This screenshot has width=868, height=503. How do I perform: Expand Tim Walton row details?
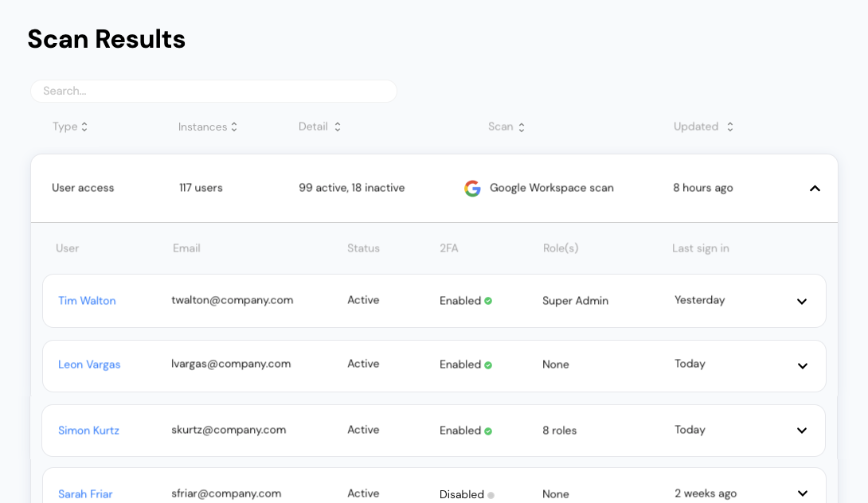pyautogui.click(x=802, y=302)
